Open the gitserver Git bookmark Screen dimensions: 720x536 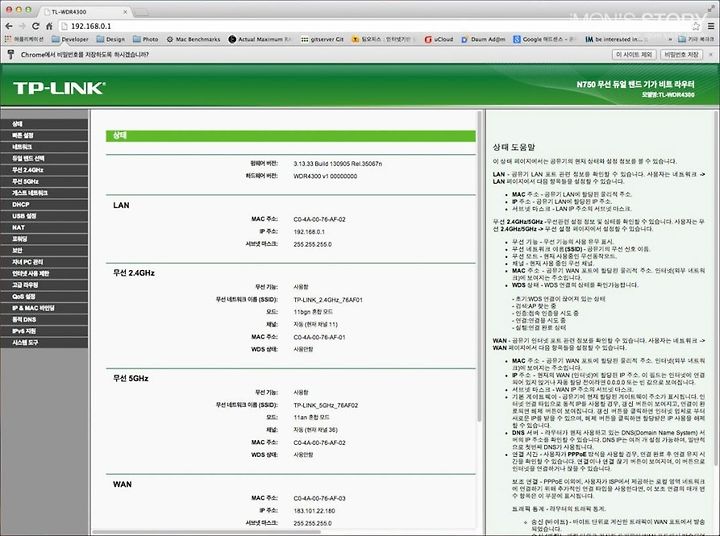[x=322, y=39]
